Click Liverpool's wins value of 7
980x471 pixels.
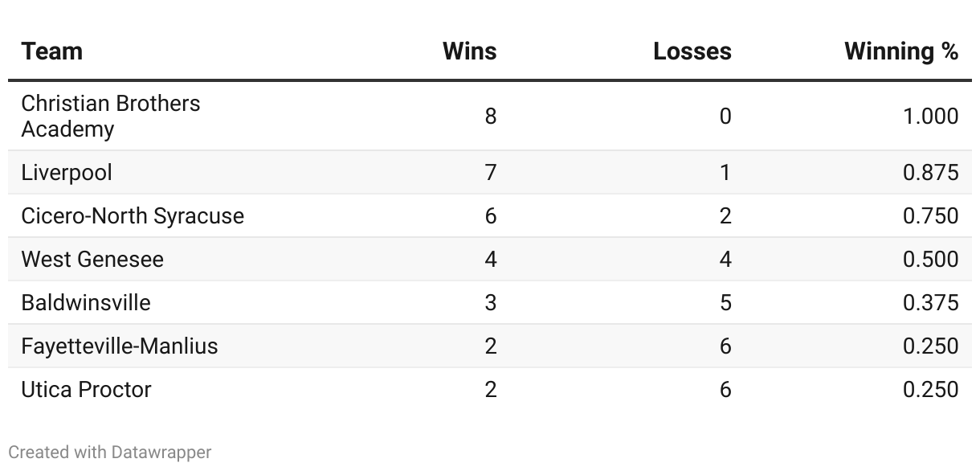491,173
